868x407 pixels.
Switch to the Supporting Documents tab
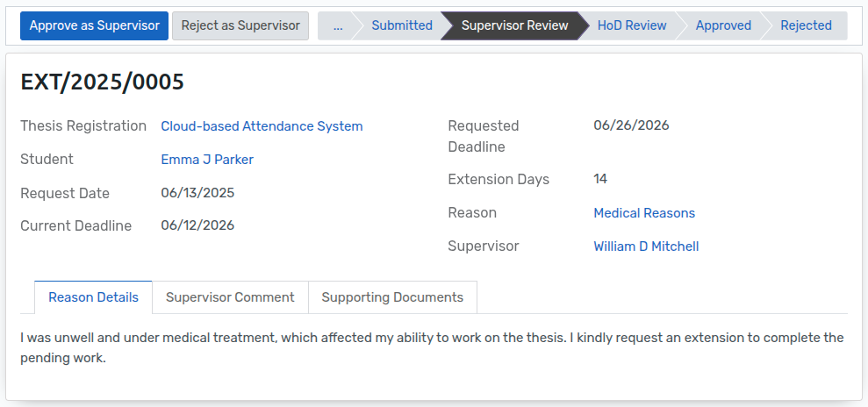coord(392,297)
